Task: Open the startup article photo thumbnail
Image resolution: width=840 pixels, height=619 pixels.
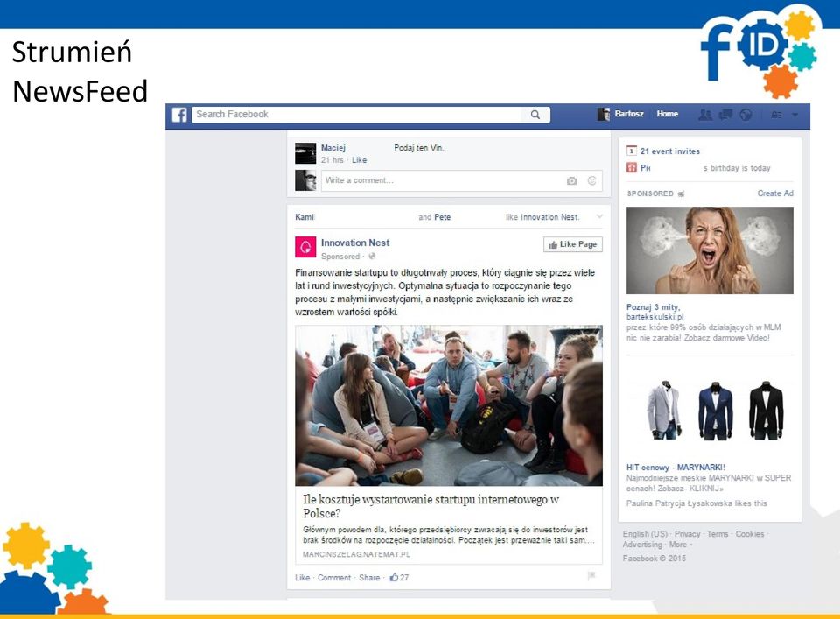Action: 449,405
